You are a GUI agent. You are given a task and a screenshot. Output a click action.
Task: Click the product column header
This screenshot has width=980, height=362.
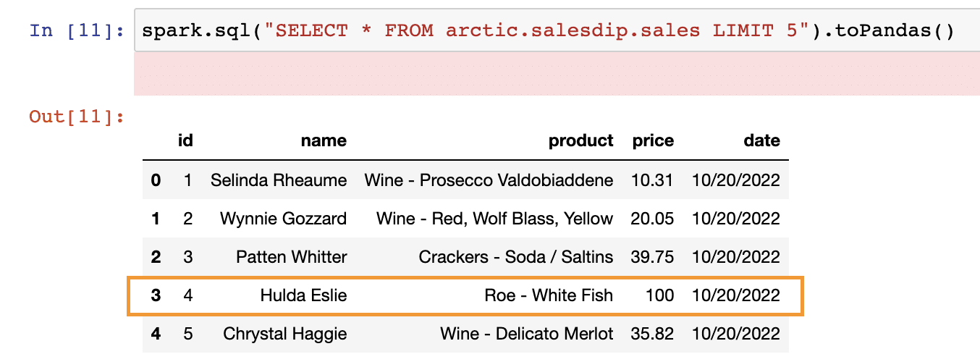(x=580, y=140)
